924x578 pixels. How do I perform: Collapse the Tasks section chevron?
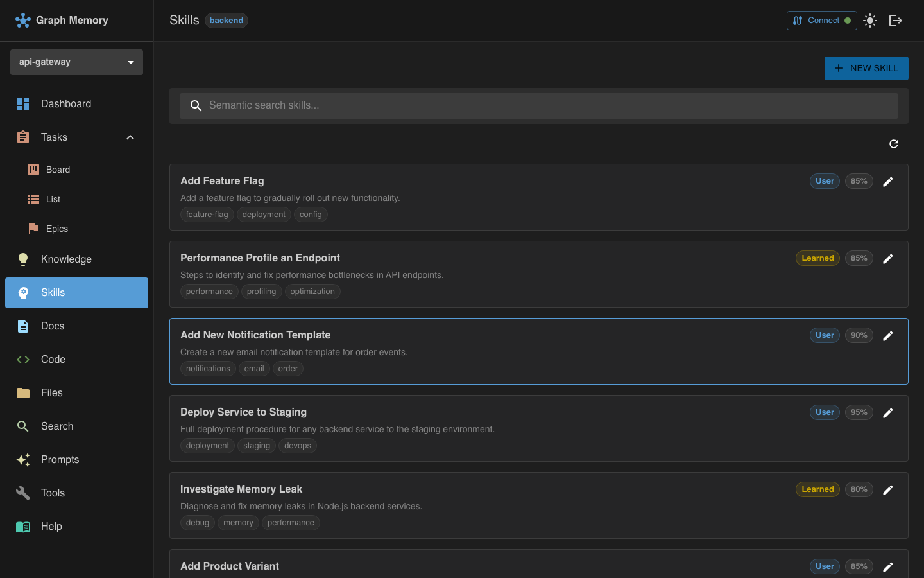pos(130,137)
